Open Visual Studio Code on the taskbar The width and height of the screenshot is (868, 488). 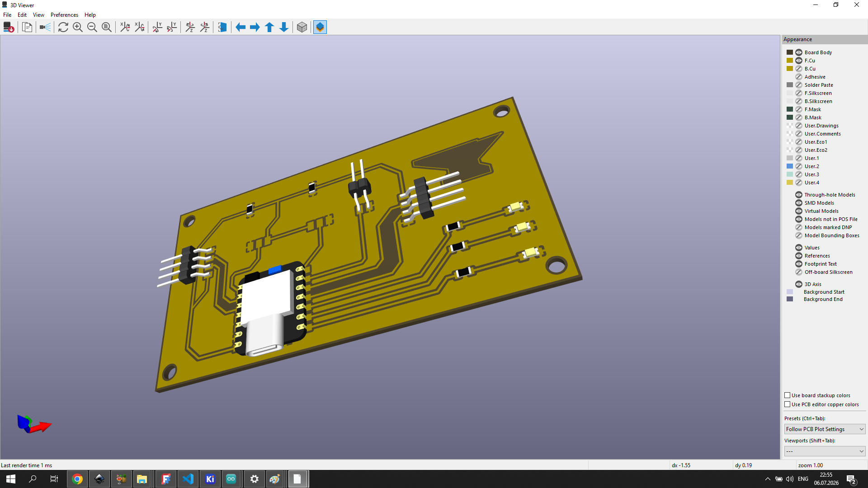pyautogui.click(x=188, y=479)
